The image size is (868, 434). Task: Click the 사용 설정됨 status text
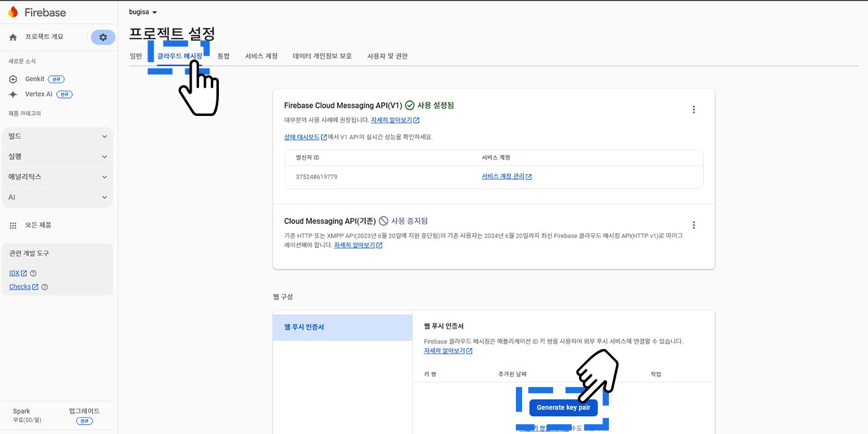[x=436, y=105]
